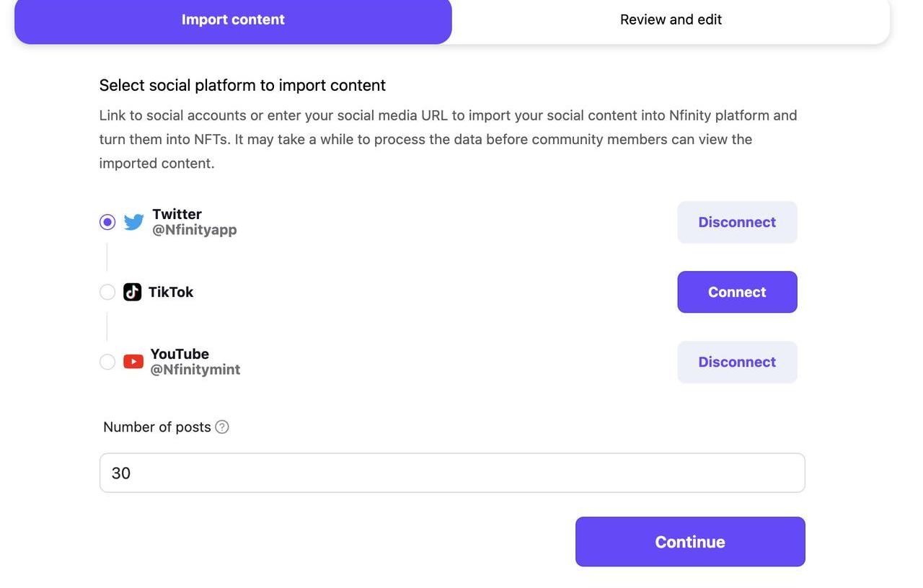Image resolution: width=923 pixels, height=588 pixels.
Task: Open the Number of posts help icon
Action: (222, 427)
